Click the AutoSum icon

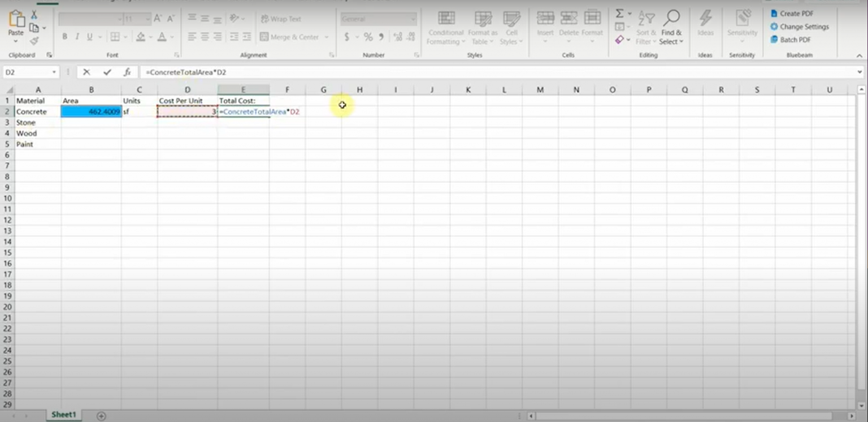click(619, 12)
